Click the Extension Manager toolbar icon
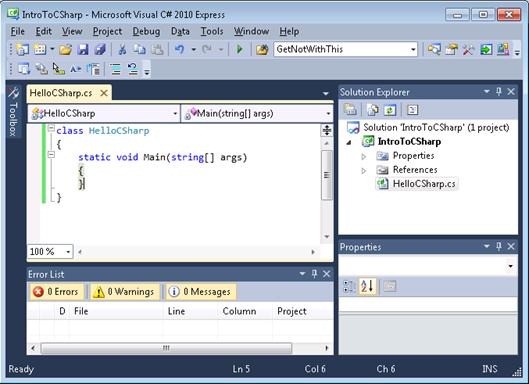Screen dimensions: 529x384 (x=503, y=50)
